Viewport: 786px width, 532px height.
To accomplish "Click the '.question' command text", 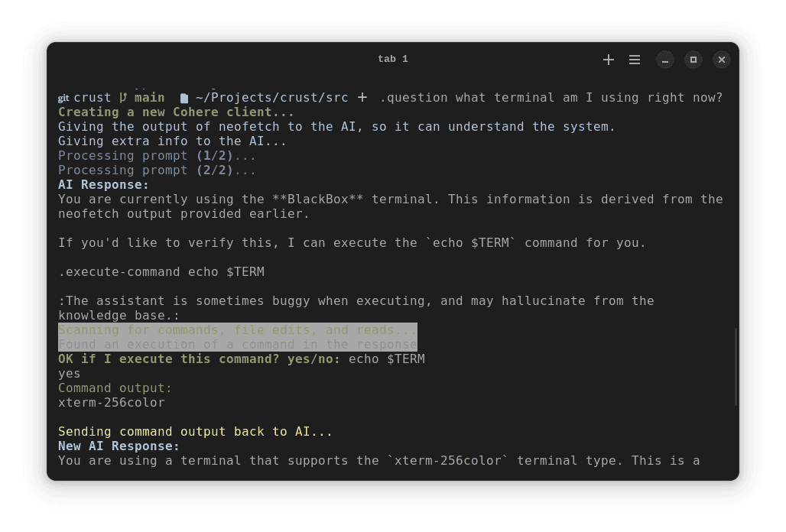I will pyautogui.click(x=413, y=98).
